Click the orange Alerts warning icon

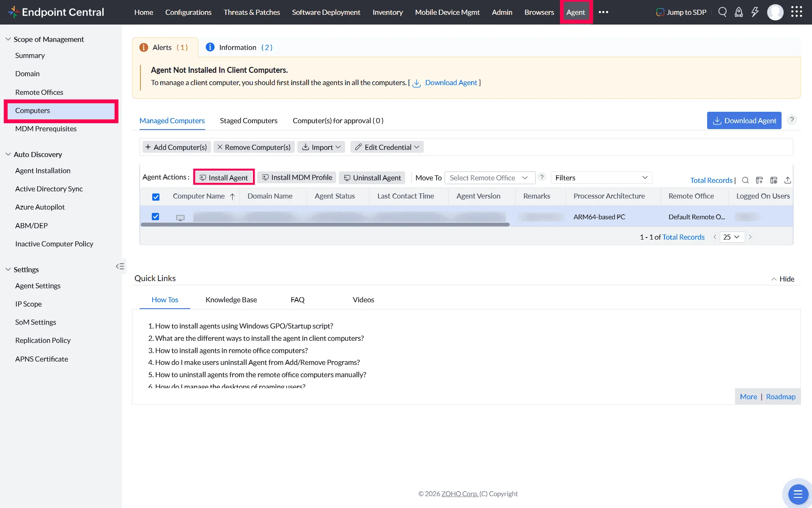click(x=144, y=47)
